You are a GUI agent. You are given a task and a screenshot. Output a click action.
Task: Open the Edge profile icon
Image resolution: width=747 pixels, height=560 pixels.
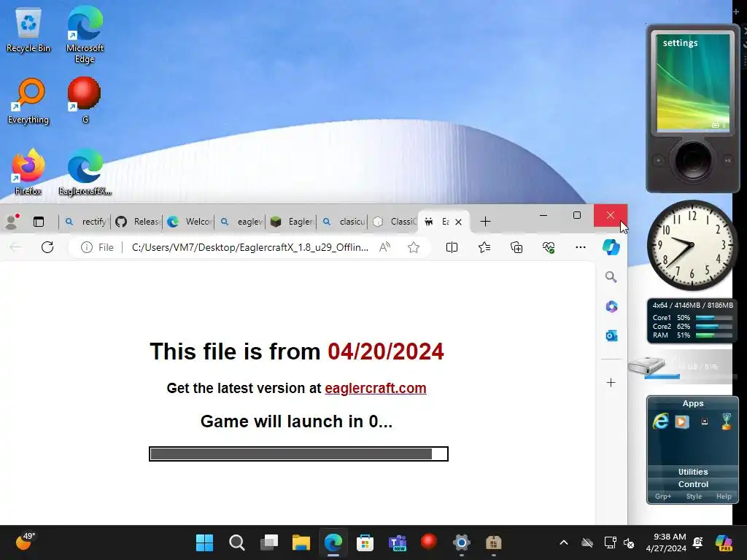point(12,222)
